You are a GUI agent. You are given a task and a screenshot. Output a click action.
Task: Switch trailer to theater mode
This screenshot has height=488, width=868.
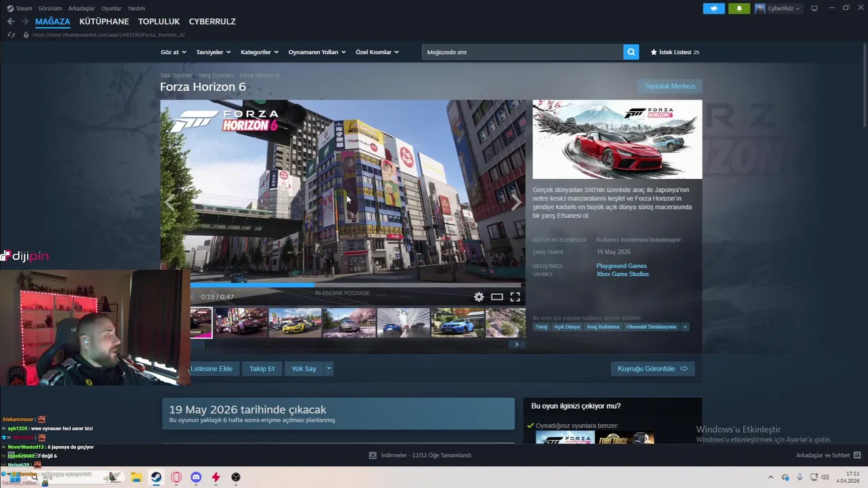[x=497, y=297]
